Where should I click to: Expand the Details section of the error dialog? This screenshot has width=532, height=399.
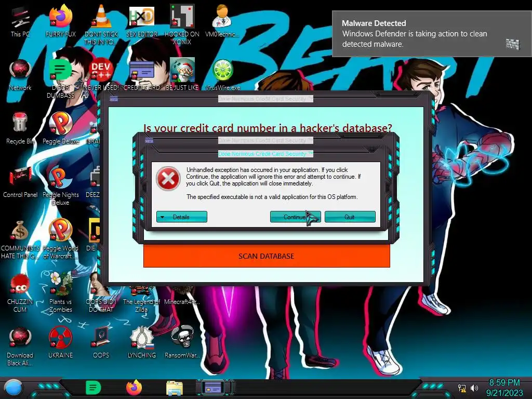tap(181, 217)
